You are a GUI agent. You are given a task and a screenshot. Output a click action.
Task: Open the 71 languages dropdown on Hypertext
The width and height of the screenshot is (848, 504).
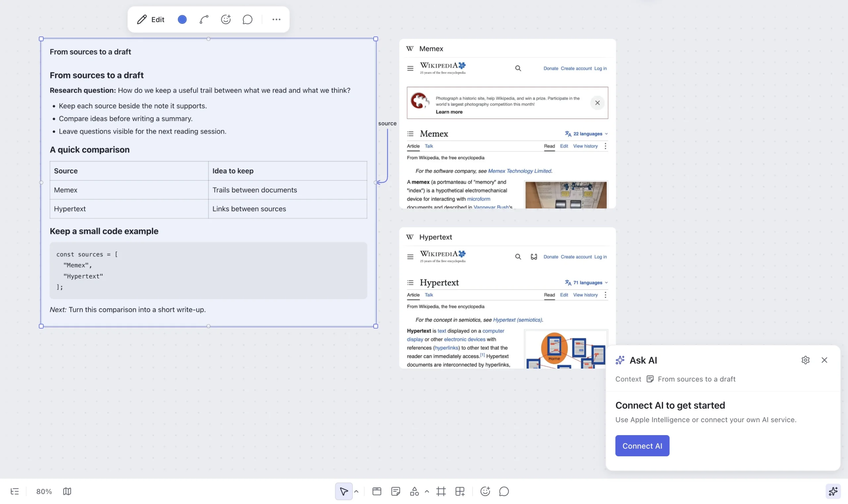tap(586, 282)
